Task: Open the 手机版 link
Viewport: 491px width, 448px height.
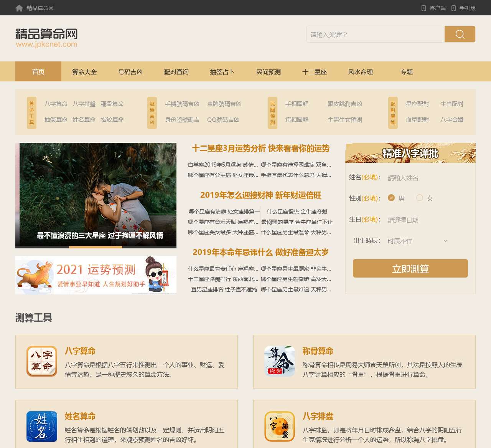Action: pos(468,8)
